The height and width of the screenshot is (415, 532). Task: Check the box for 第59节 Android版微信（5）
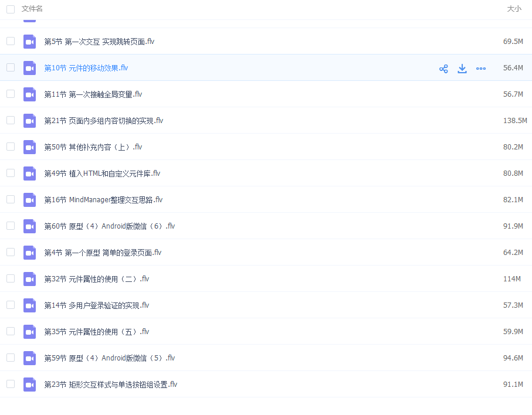coord(11,358)
